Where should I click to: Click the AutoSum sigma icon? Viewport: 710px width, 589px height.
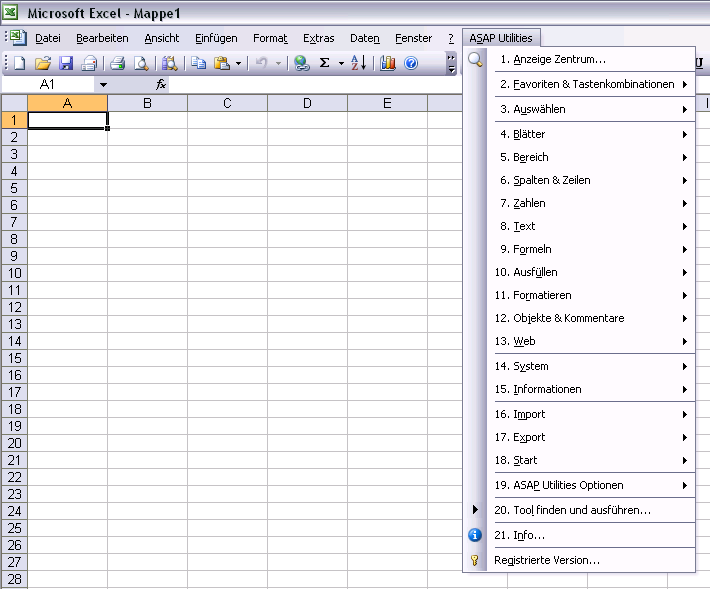click(x=324, y=63)
